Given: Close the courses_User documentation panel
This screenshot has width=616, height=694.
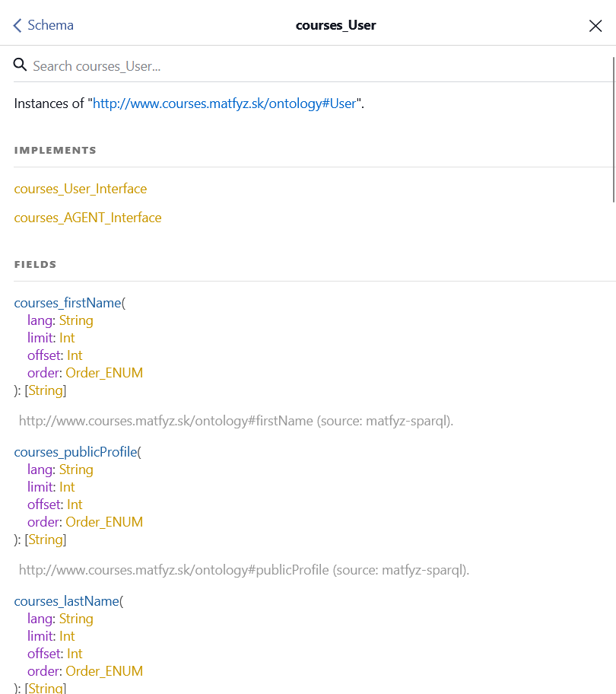Looking at the screenshot, I should pos(595,26).
